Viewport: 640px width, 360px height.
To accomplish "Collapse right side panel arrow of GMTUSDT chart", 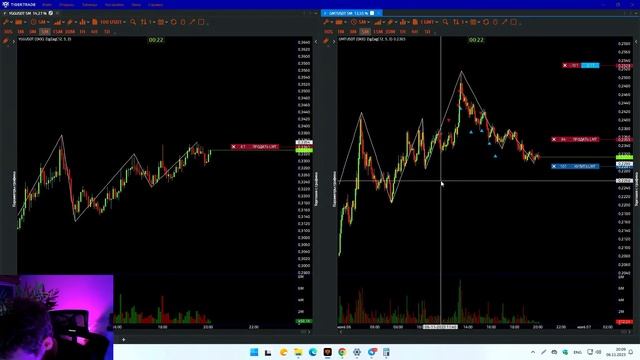I will pos(636,42).
